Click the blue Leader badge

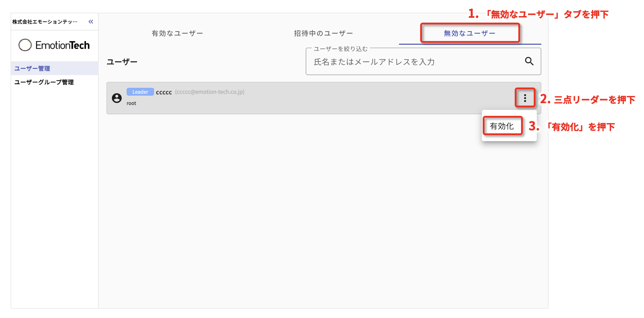pyautogui.click(x=140, y=92)
